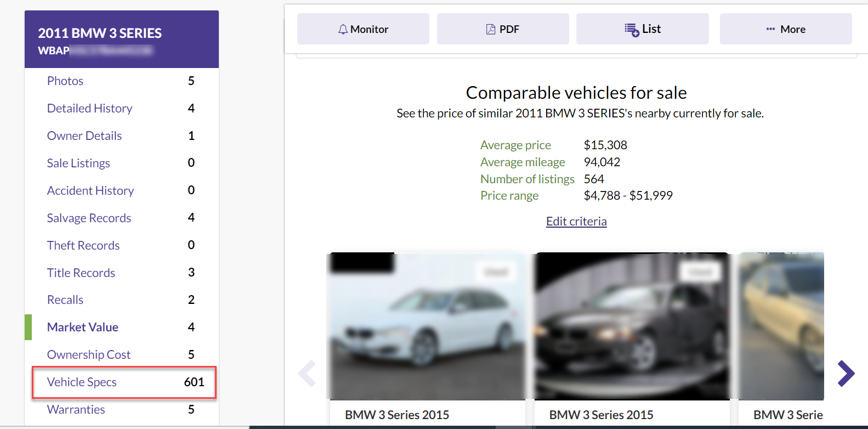Screen dimensions: 868x429
Task: Click the bell icon beside Monitor
Action: (x=343, y=29)
